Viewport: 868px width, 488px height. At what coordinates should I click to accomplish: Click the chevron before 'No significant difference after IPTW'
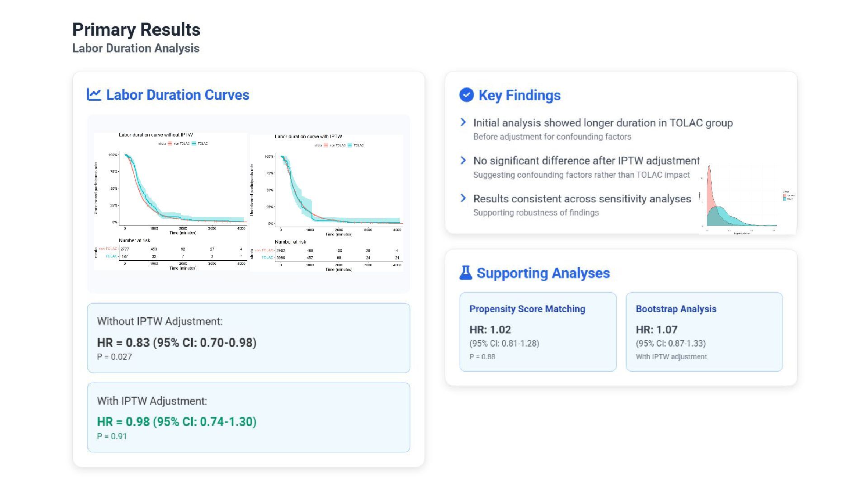(x=463, y=160)
